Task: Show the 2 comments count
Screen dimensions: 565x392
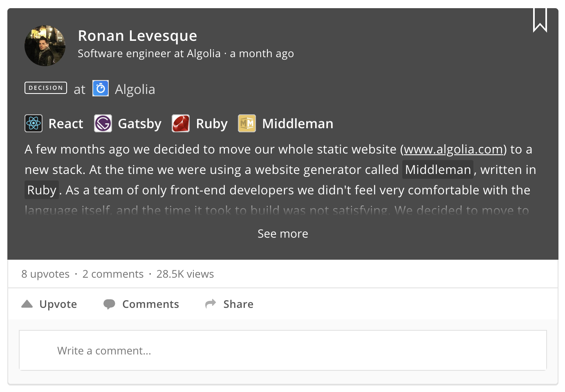Action: coord(113,274)
